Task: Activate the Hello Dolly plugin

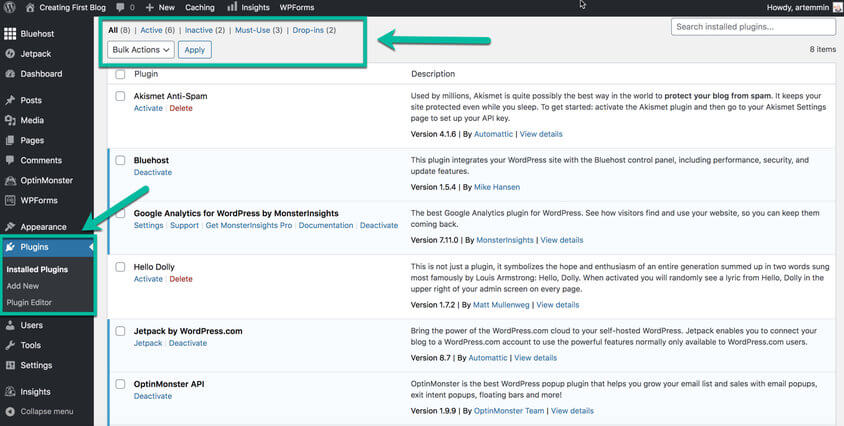Action: pyautogui.click(x=148, y=279)
